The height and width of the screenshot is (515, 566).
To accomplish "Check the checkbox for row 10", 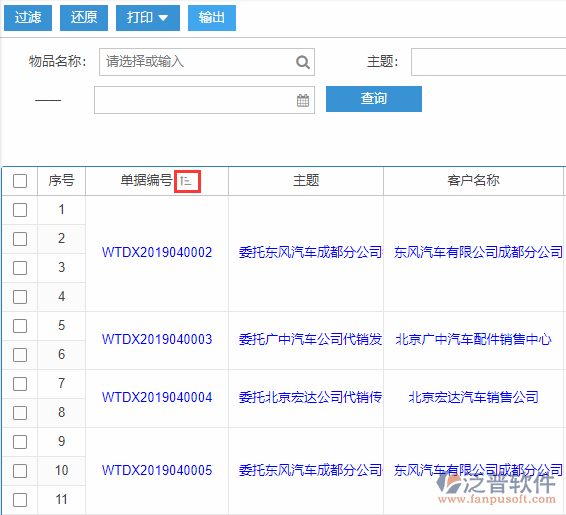I will click(20, 471).
